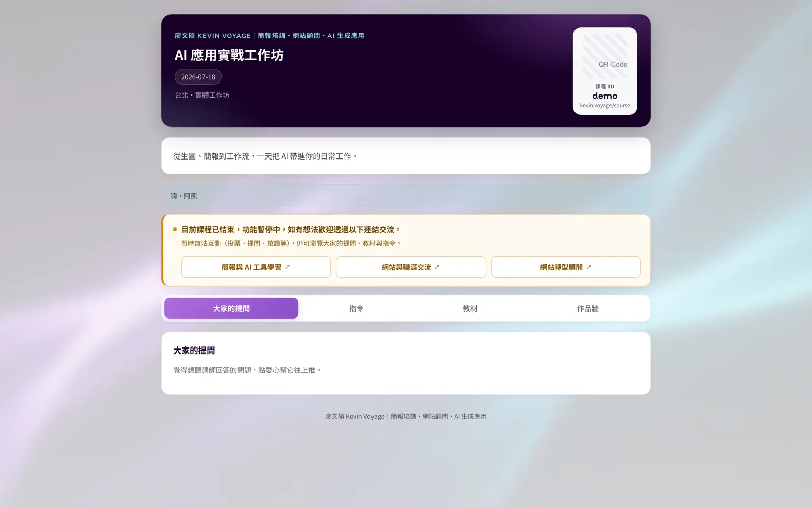Click the QR Code placeholder image

point(605,56)
